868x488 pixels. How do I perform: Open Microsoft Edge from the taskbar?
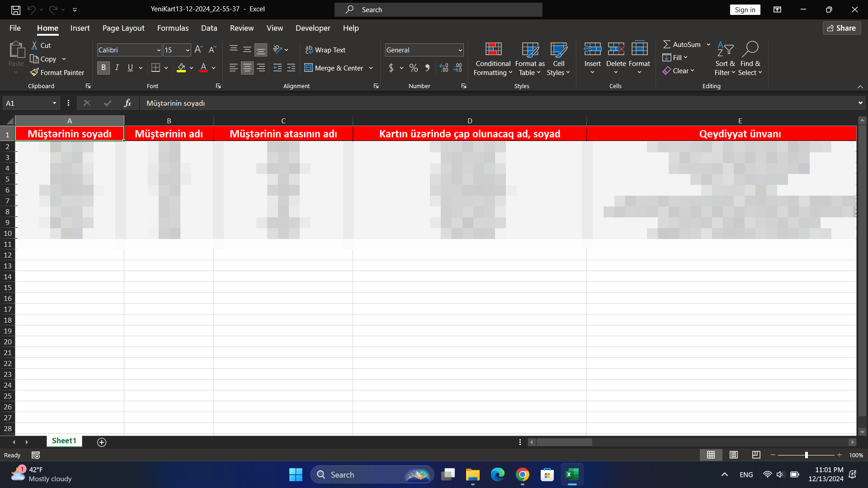(498, 475)
